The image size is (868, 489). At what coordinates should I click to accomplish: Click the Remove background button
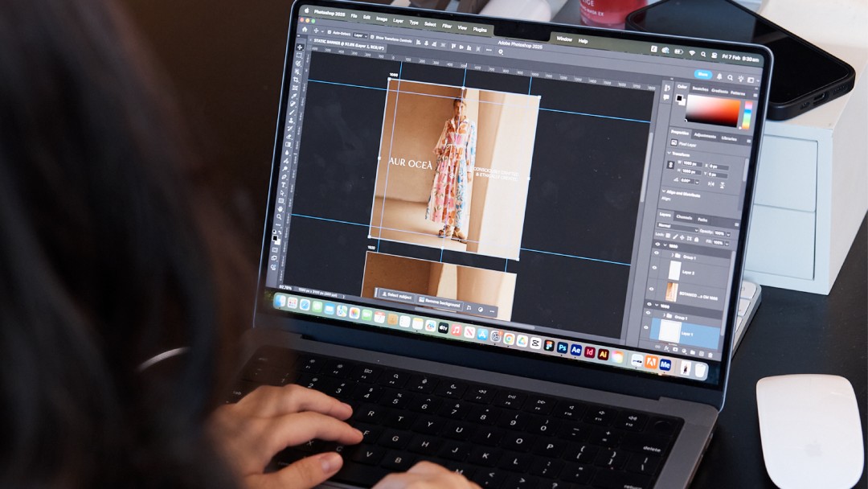[440, 302]
